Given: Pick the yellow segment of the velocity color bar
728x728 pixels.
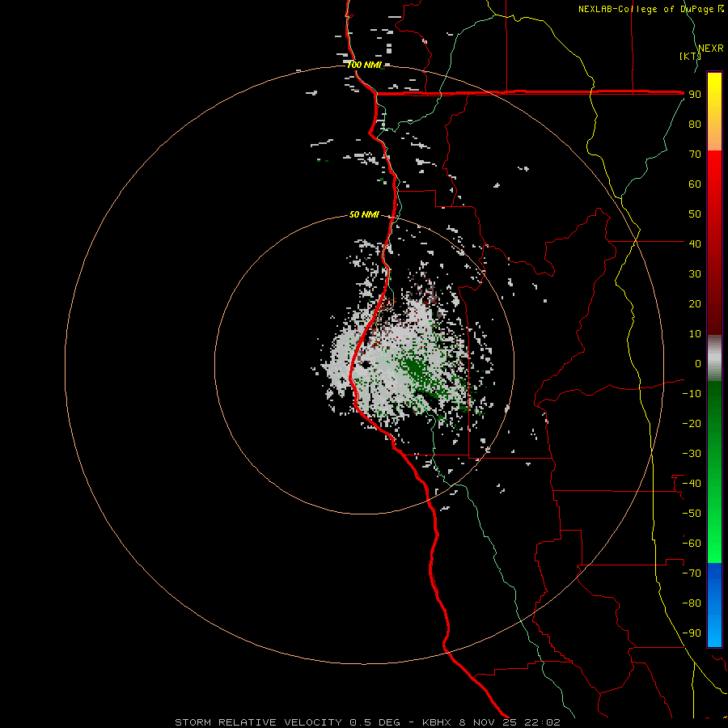Looking at the screenshot, I should tap(714, 112).
